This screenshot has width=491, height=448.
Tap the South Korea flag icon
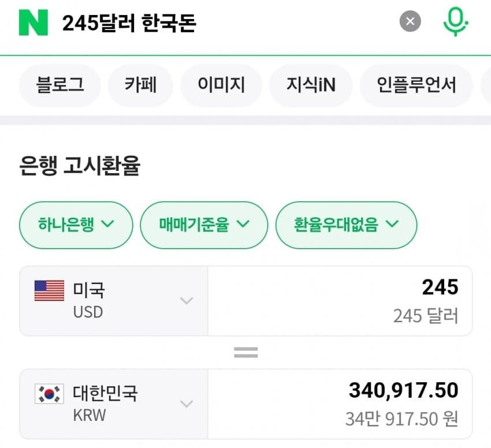tap(49, 394)
